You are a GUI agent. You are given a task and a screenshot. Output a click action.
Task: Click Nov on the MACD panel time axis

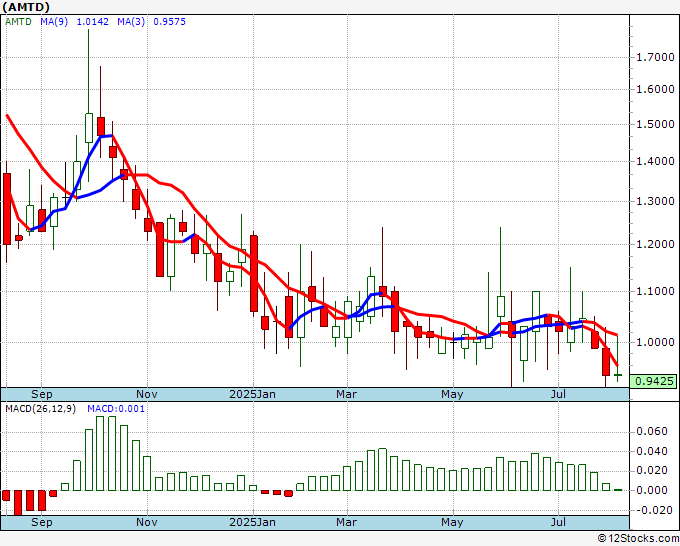(x=147, y=522)
